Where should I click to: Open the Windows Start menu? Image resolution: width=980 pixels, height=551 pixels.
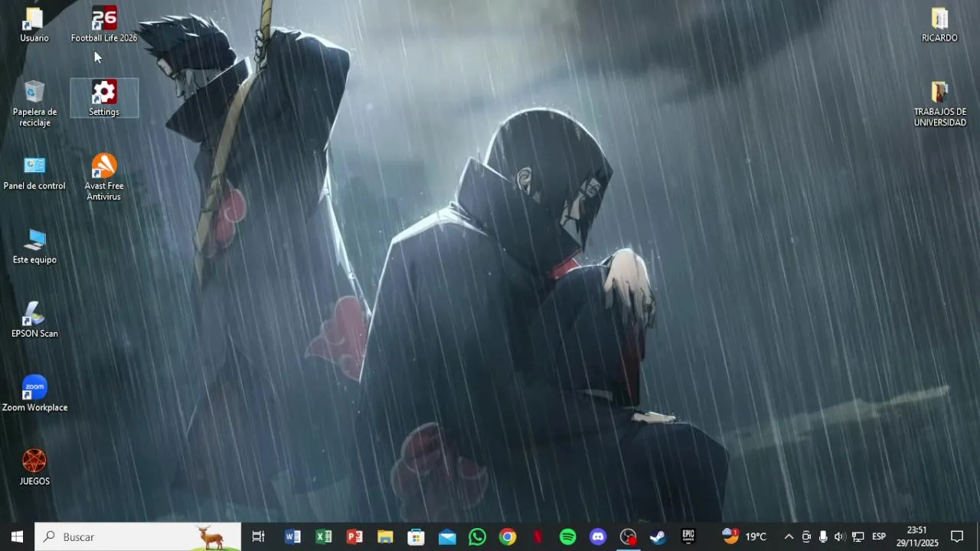click(x=17, y=536)
